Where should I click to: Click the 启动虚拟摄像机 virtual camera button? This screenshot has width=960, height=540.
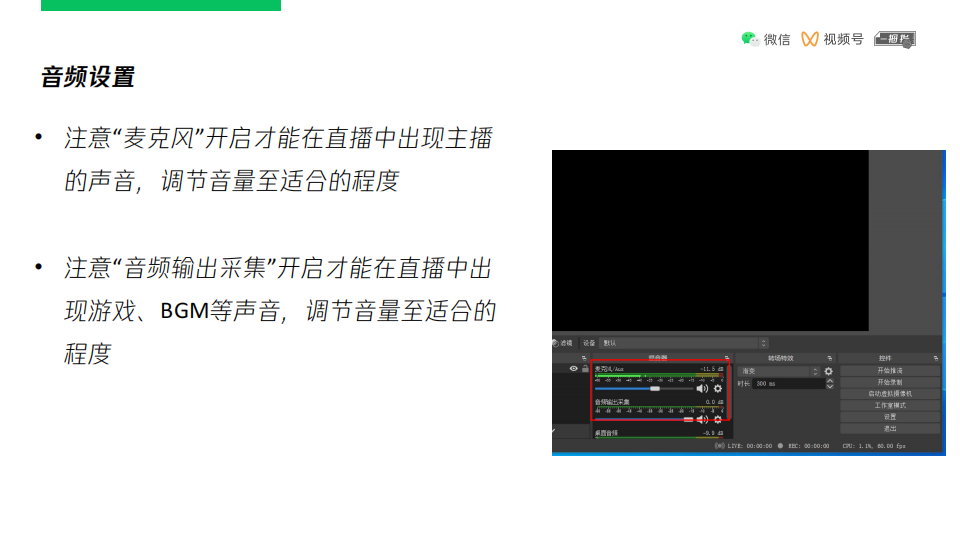tap(890, 394)
